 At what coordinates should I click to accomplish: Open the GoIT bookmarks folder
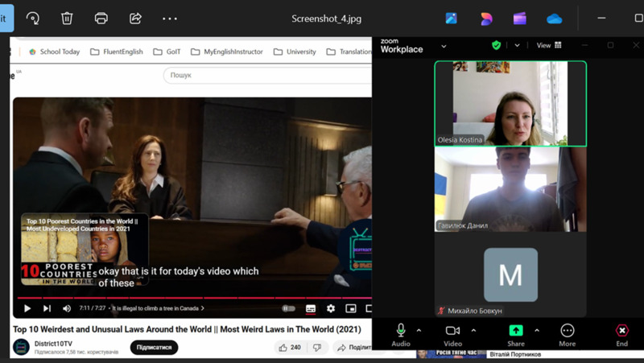[x=167, y=52]
